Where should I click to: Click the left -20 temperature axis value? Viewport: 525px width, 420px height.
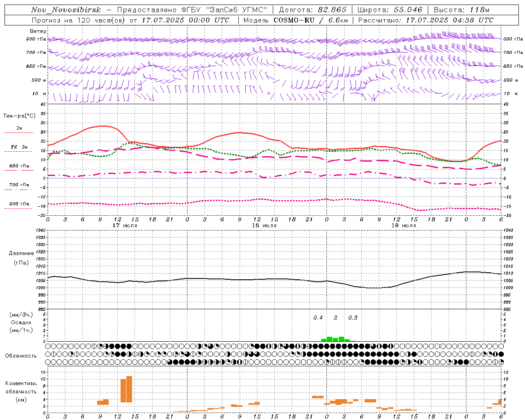pyautogui.click(x=42, y=215)
